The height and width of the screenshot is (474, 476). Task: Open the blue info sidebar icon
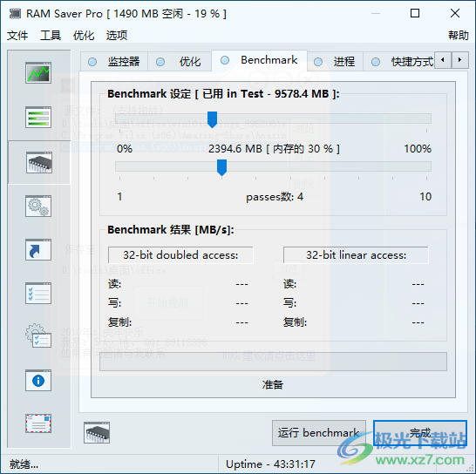38,381
